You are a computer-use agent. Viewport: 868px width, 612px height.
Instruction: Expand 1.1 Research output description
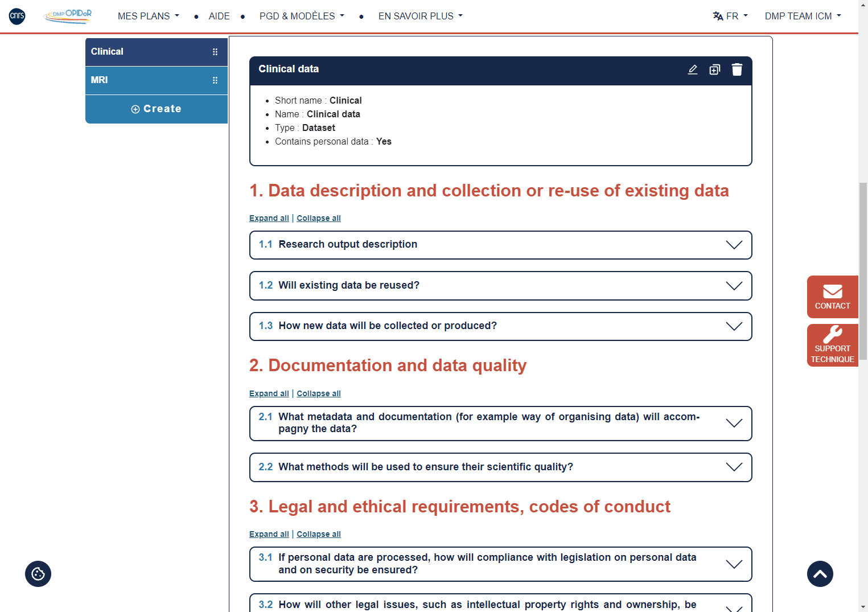[x=501, y=245]
